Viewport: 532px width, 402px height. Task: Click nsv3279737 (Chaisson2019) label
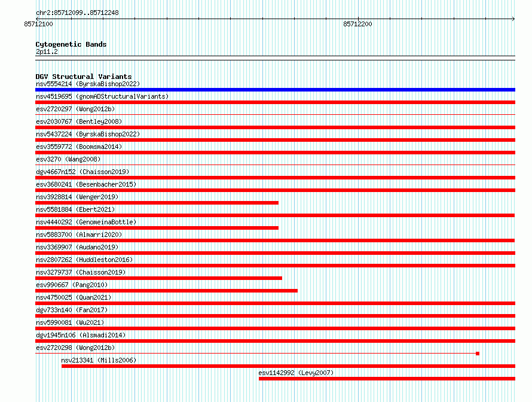coord(81,272)
